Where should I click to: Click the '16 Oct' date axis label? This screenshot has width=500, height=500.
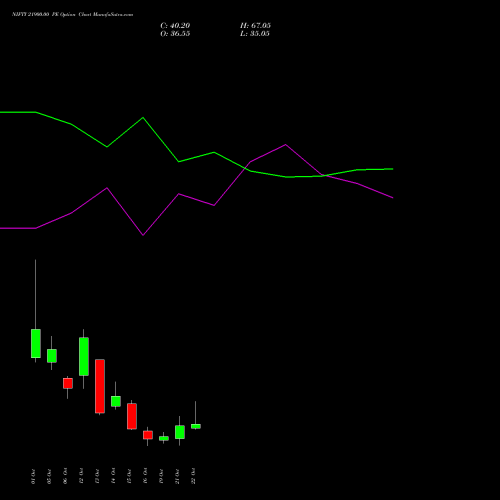(145, 476)
